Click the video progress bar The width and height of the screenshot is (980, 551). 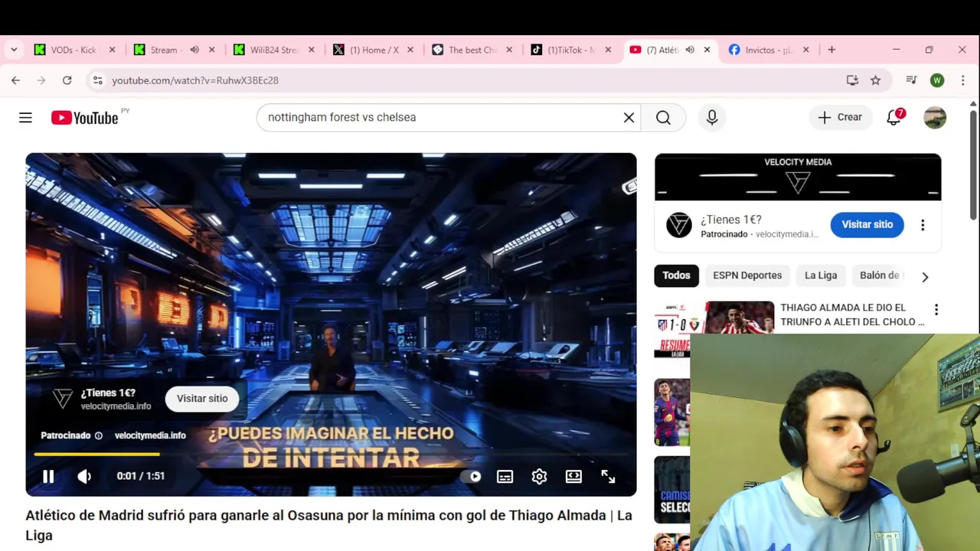click(331, 455)
